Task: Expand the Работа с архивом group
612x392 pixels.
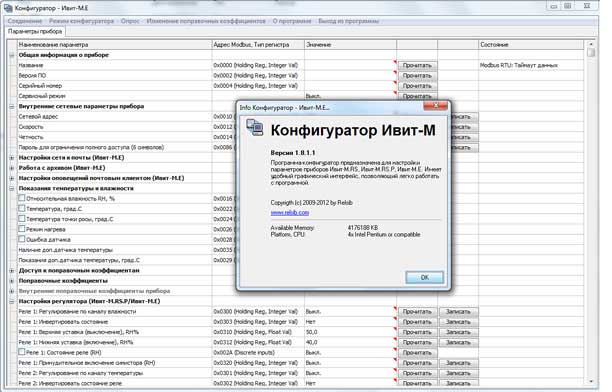Action: pos(12,168)
